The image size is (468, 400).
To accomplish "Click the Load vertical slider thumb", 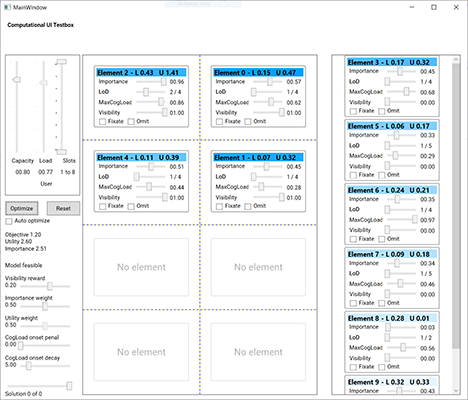I will pyautogui.click(x=43, y=82).
